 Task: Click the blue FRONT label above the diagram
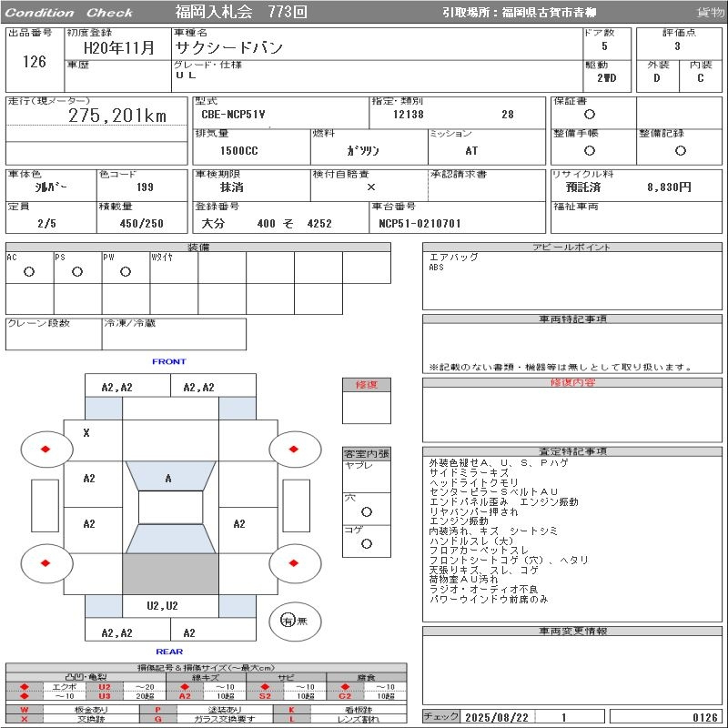pyautogui.click(x=169, y=361)
